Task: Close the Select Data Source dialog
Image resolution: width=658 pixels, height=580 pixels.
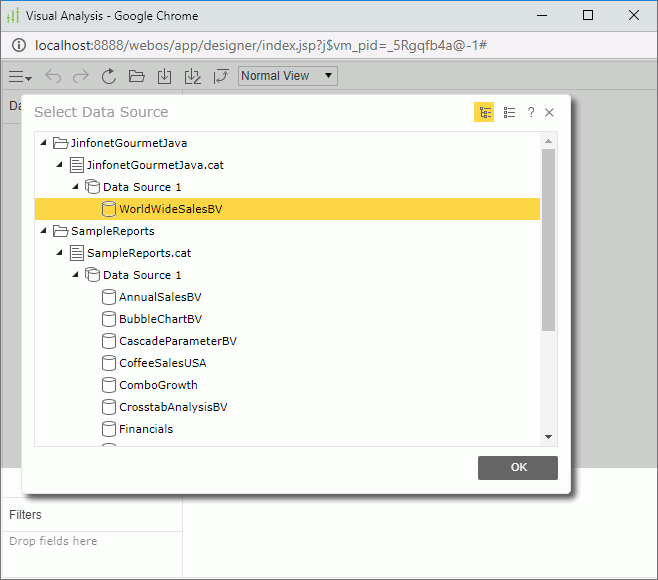Action: tap(549, 112)
